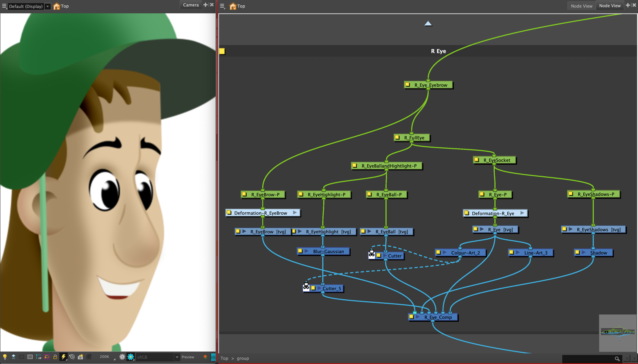
Task: Click the camera snapshot star icon
Action: coord(80,357)
